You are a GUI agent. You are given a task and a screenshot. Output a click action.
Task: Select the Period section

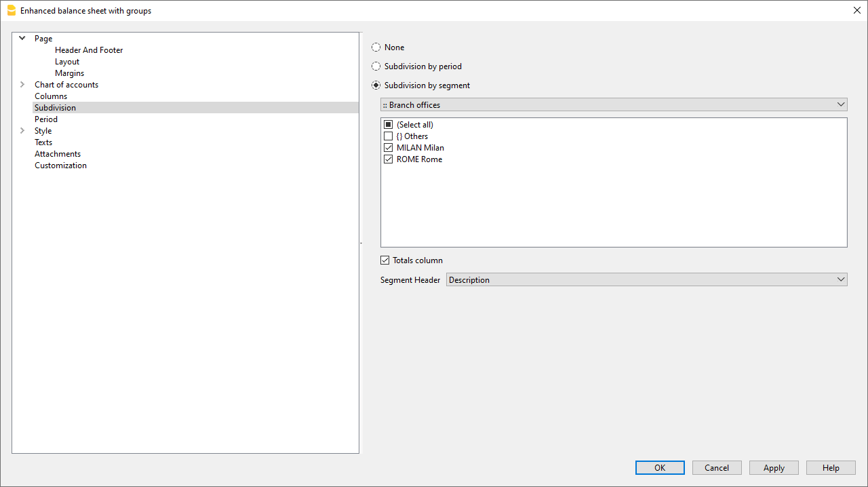[x=46, y=119]
